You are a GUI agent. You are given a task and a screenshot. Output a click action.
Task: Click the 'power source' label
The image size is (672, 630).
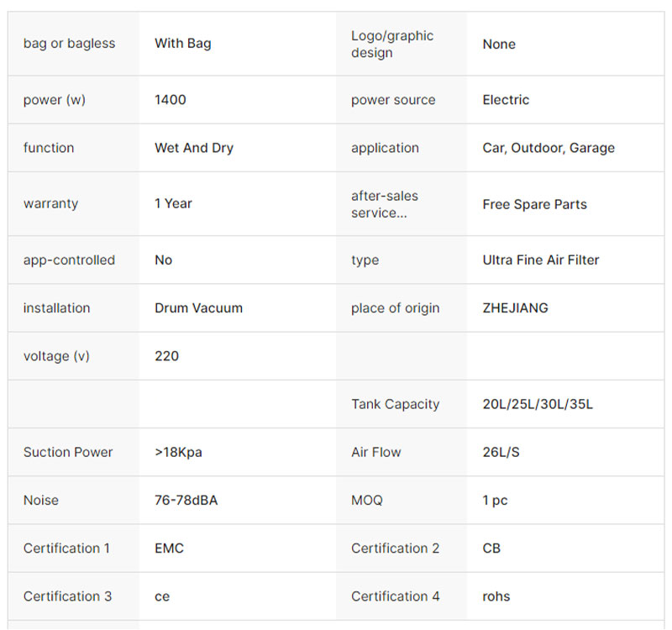pyautogui.click(x=393, y=100)
